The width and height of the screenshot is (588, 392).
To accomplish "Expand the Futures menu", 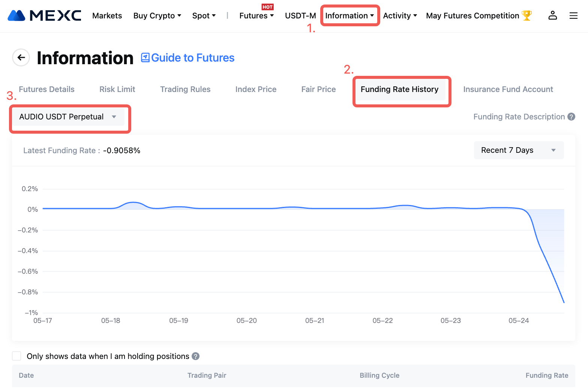I will tap(256, 16).
